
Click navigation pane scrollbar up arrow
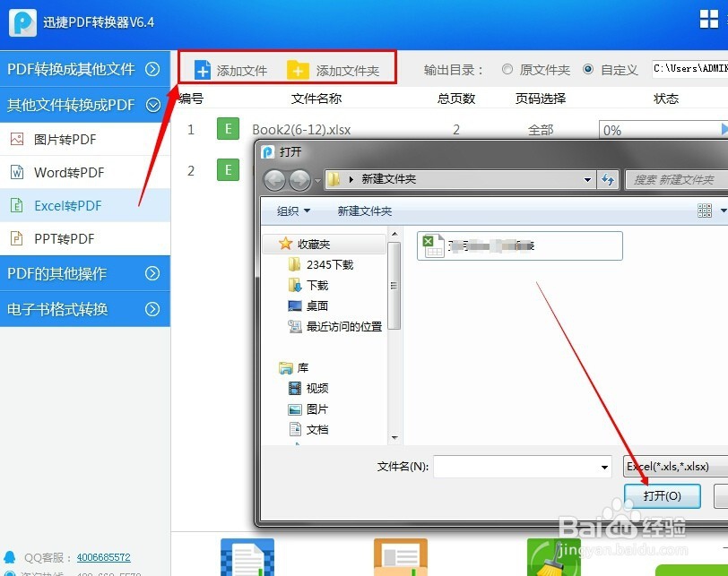point(394,234)
